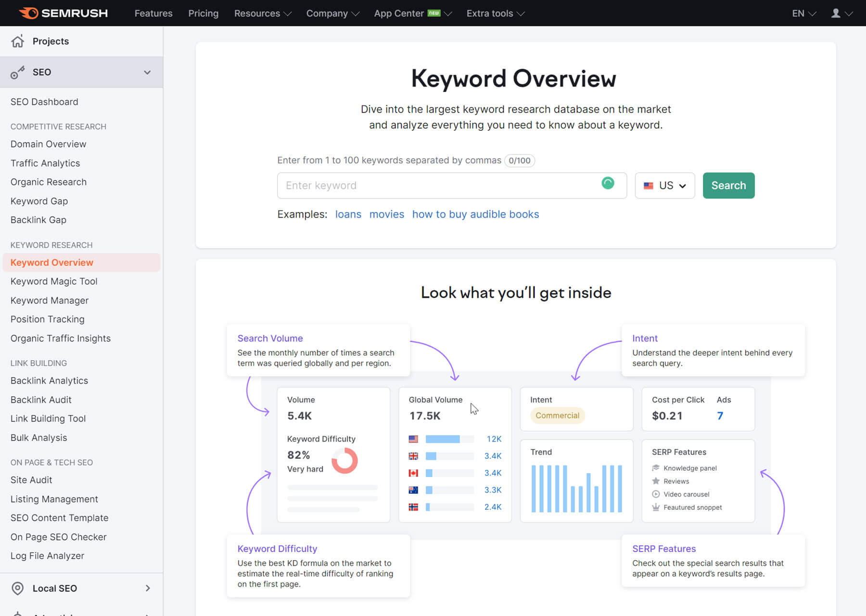Open the US country selector dropdown
Screen dimensions: 866x616
[x=664, y=185]
